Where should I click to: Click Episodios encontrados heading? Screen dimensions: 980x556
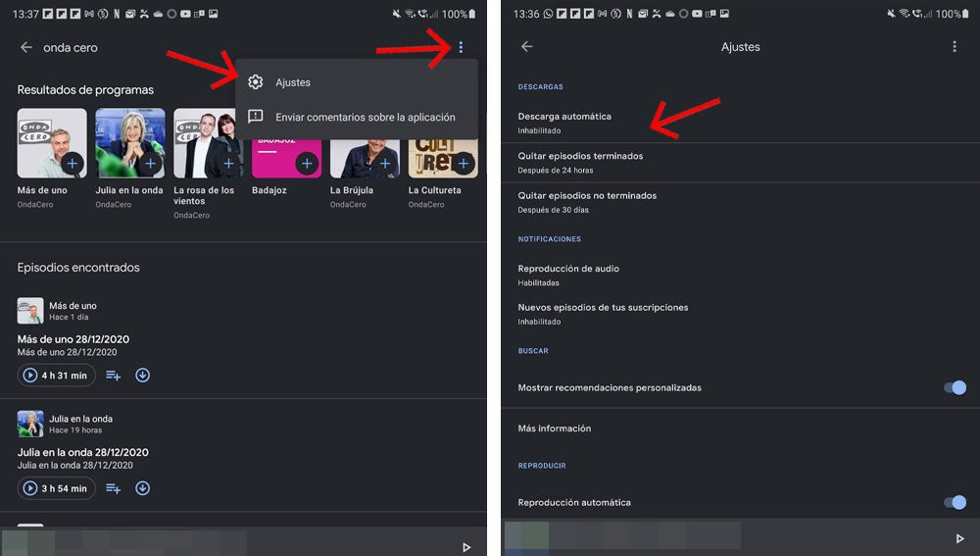[x=78, y=268]
